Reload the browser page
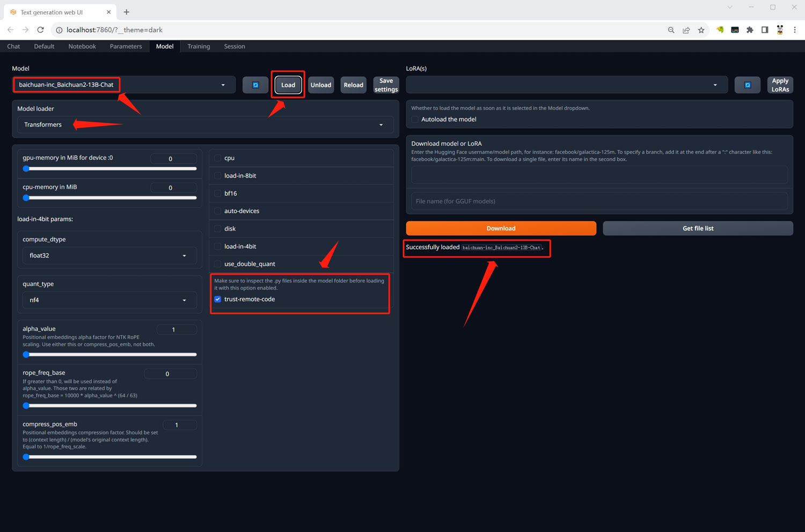Image resolution: width=805 pixels, height=532 pixels. coord(40,30)
